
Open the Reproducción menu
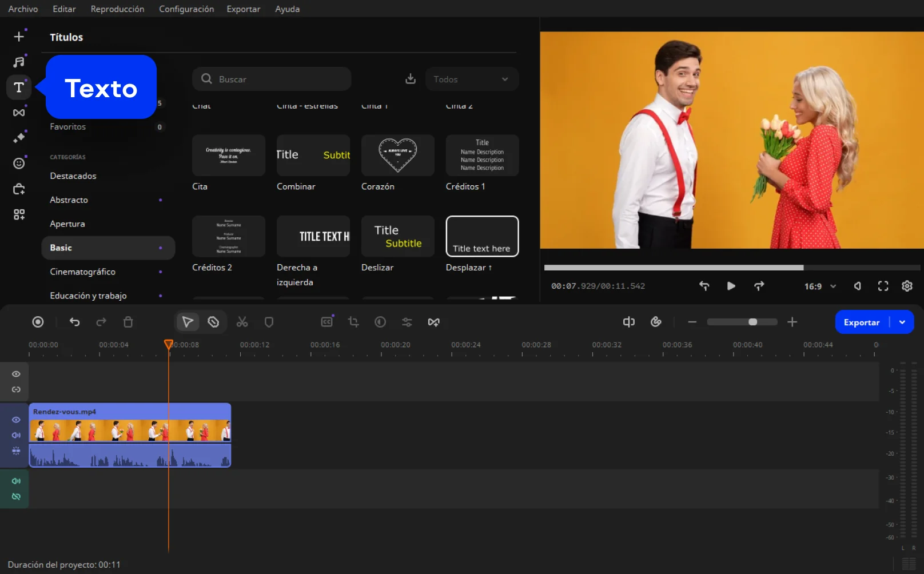point(117,9)
